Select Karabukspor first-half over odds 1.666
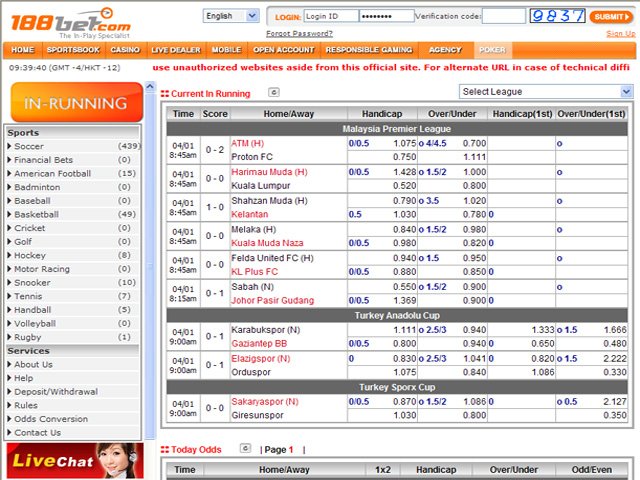 click(615, 330)
